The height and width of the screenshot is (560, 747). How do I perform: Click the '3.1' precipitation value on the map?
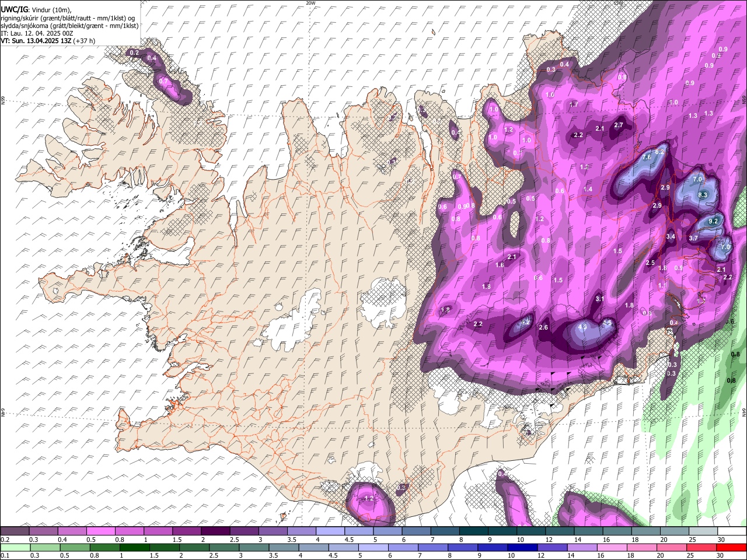599,299
